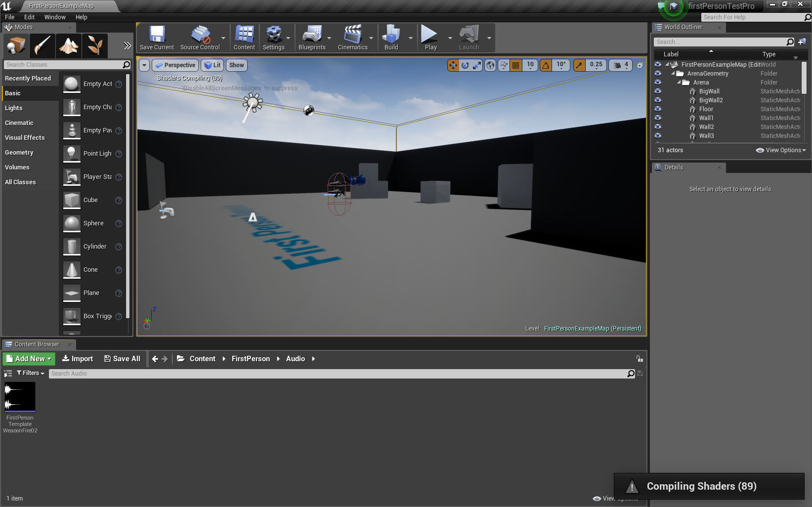Select the Landscape mode icon

tap(69, 46)
